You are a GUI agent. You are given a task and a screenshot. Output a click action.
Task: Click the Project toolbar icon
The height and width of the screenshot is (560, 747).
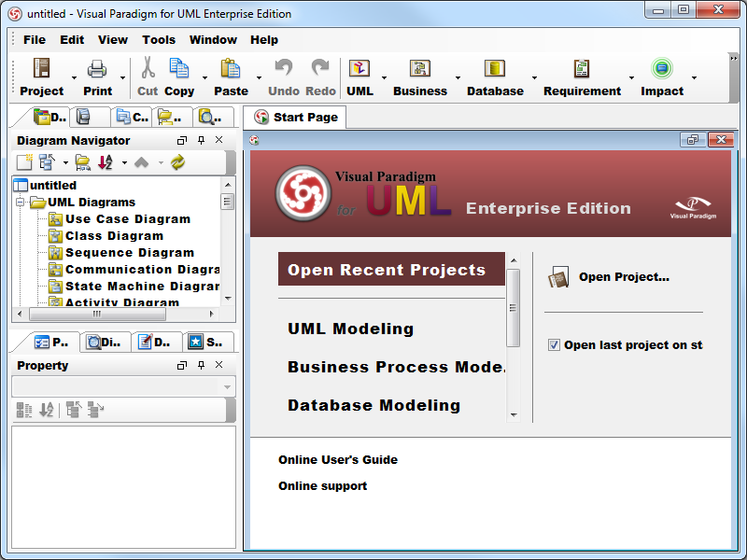click(x=41, y=67)
